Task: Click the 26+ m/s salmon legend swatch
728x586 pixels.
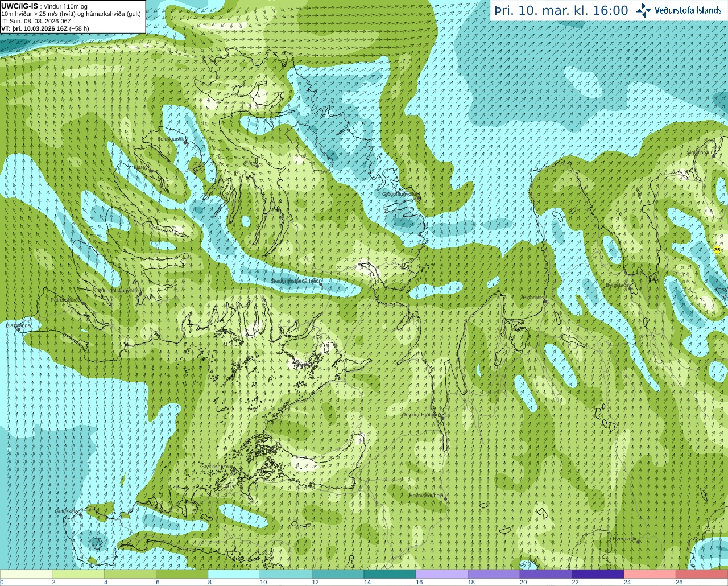Action: [x=702, y=574]
